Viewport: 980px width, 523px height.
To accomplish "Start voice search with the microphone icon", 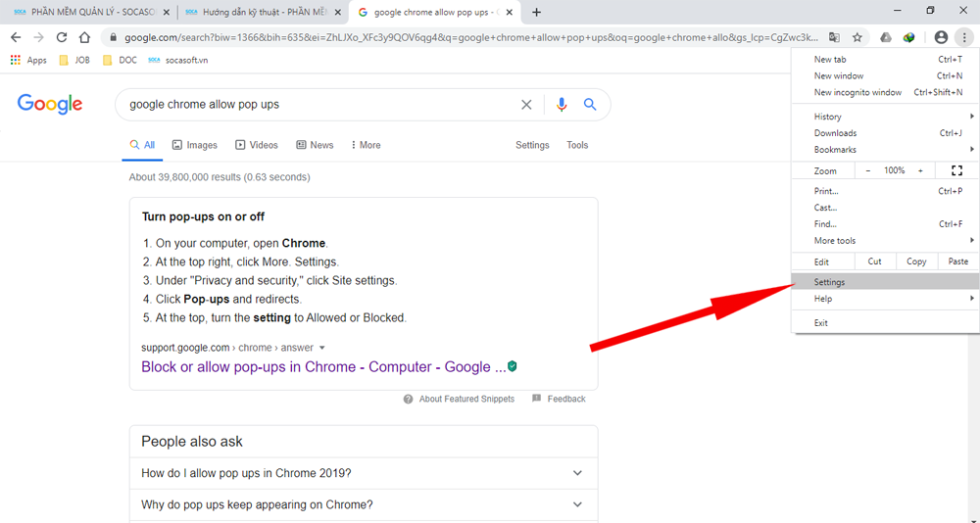I will (562, 105).
